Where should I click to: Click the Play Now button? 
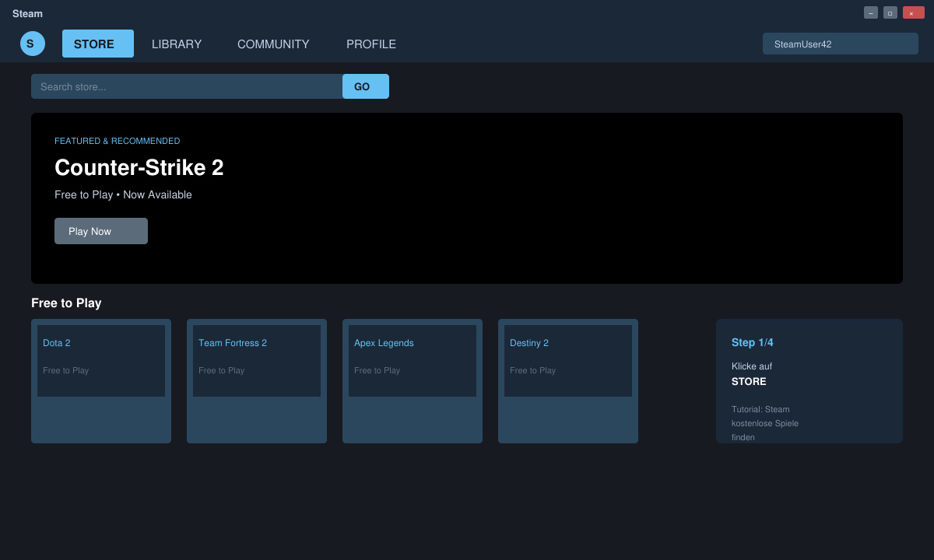coord(101,231)
